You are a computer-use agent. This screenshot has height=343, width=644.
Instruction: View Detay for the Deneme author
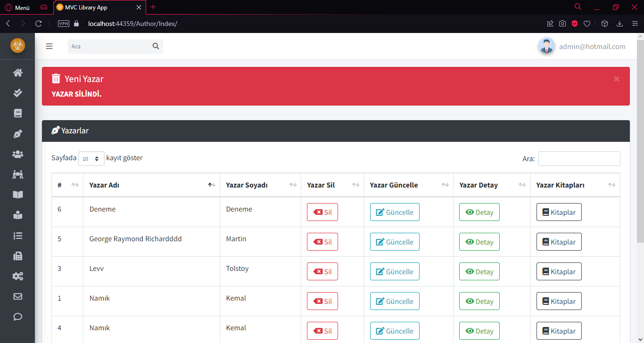pyautogui.click(x=479, y=212)
